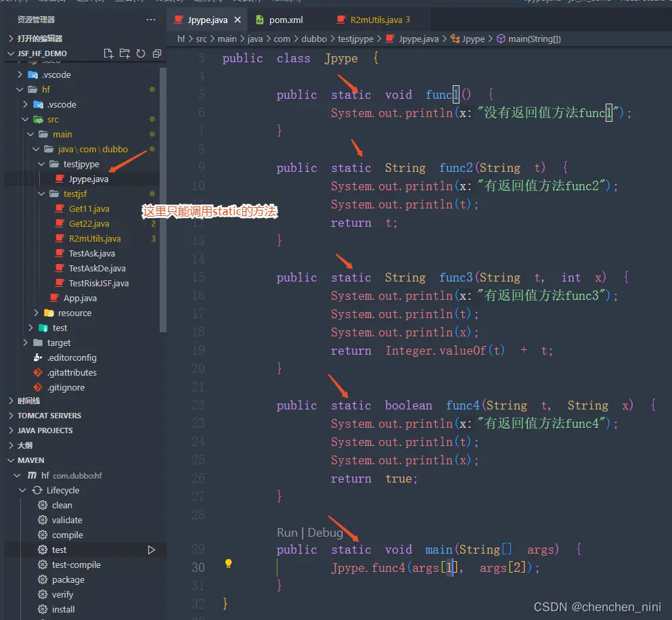Open TestAskDe.java in the file tree
Viewport: 672px width, 620px height.
pos(97,269)
